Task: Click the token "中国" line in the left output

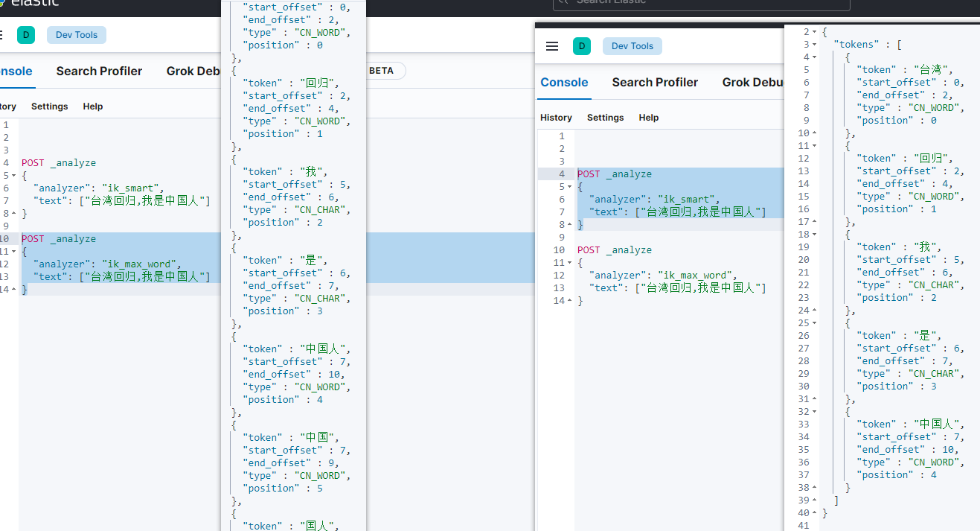Action: click(x=291, y=438)
